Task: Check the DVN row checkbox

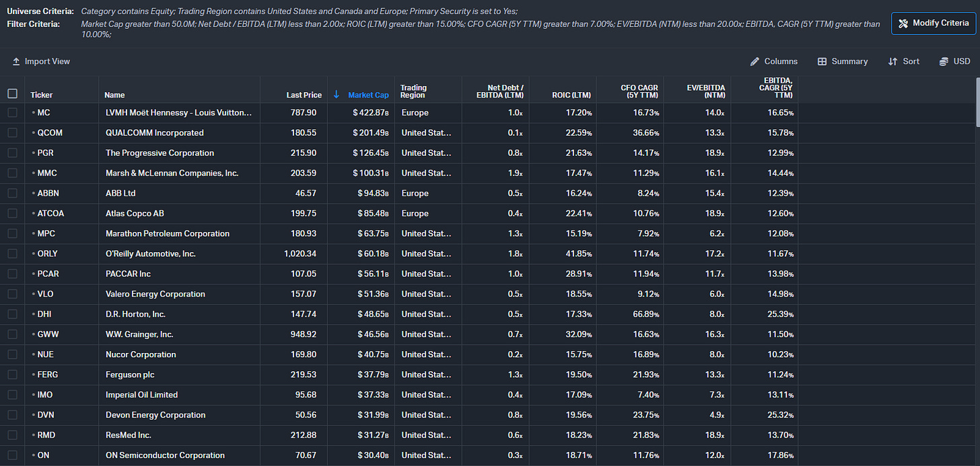Action: (12, 416)
